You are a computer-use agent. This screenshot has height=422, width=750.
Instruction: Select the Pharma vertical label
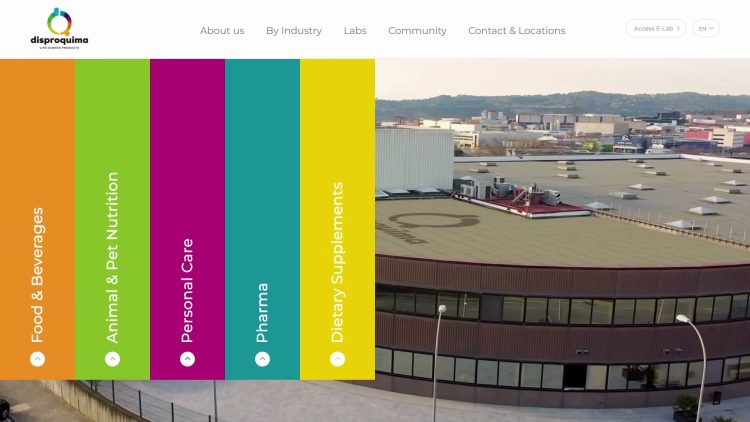262,312
